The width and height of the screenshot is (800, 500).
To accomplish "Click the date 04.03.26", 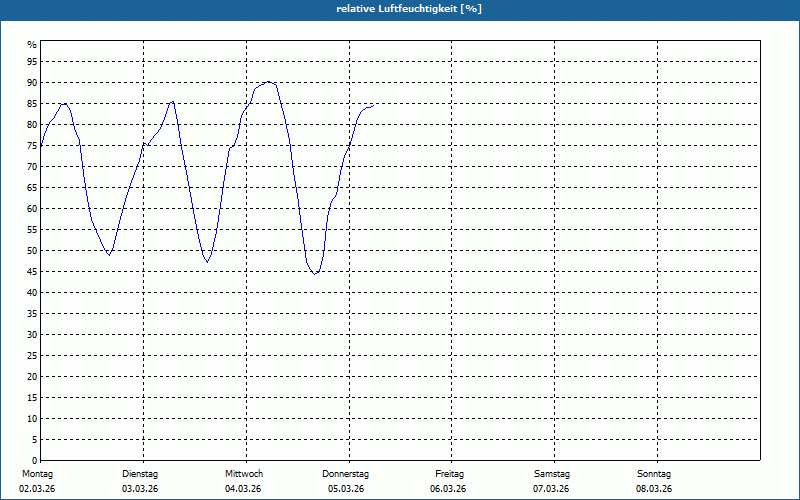I will pos(243,489).
